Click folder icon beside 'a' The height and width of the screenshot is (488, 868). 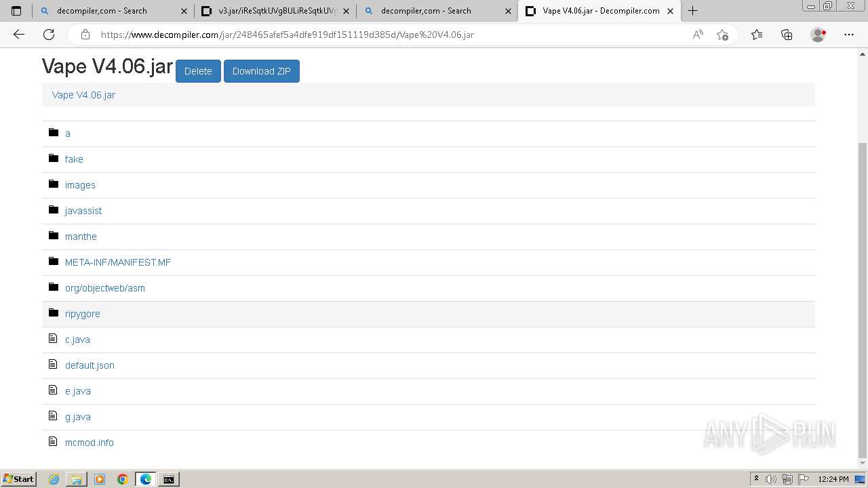(x=54, y=132)
